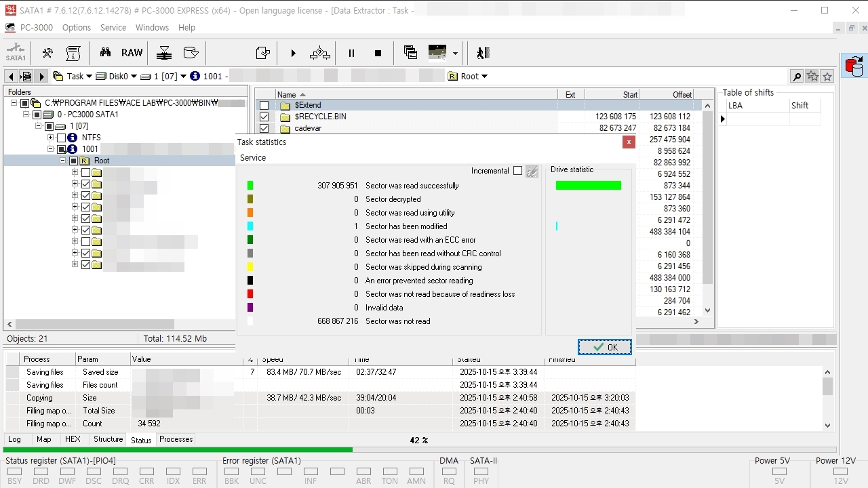Click the green drive statistic bar
This screenshot has height=488, width=868.
coord(589,186)
